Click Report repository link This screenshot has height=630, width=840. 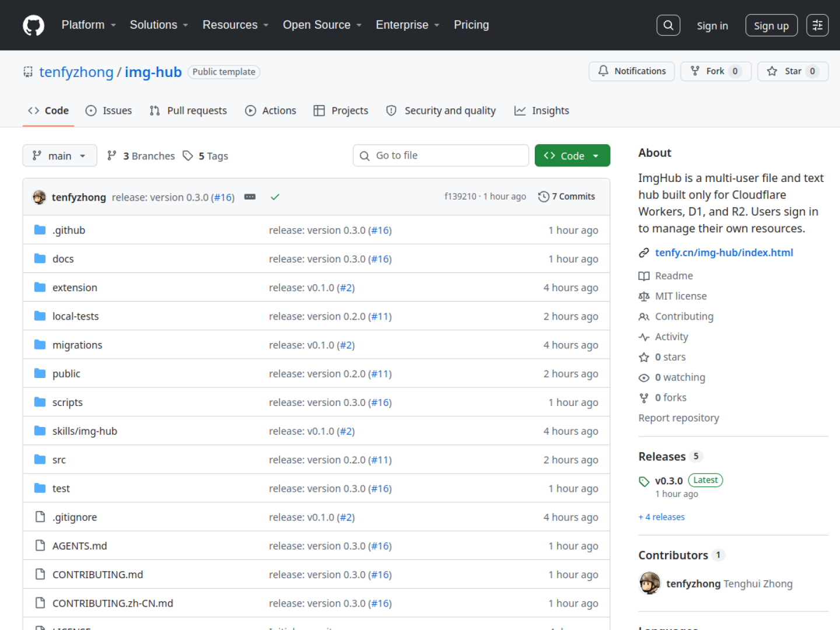pyautogui.click(x=679, y=418)
